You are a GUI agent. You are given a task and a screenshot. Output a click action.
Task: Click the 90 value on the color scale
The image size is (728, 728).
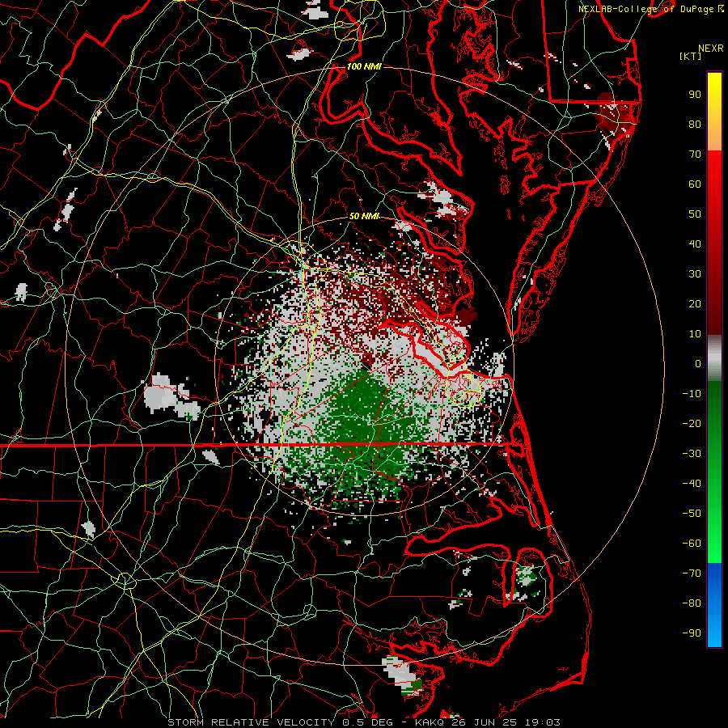pyautogui.click(x=695, y=95)
